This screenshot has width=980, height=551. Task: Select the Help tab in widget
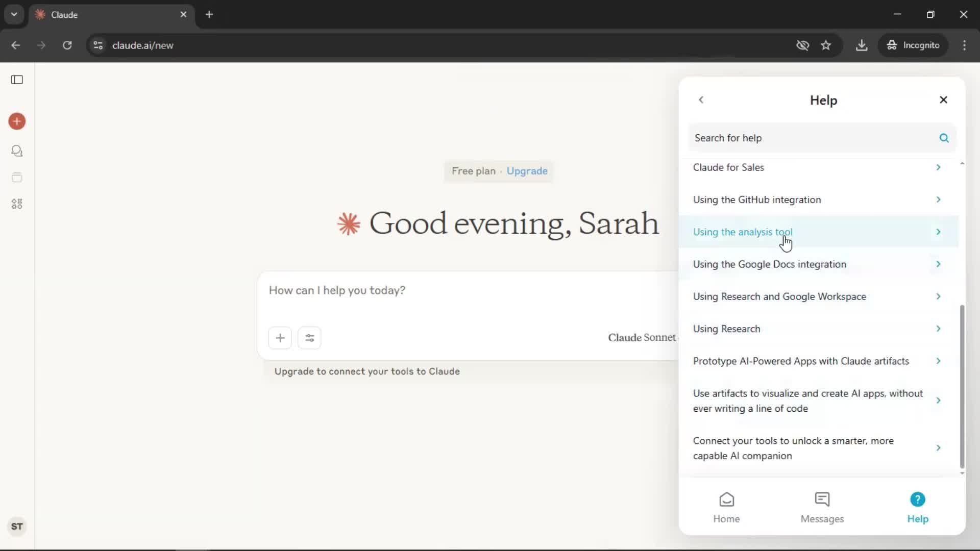click(918, 508)
